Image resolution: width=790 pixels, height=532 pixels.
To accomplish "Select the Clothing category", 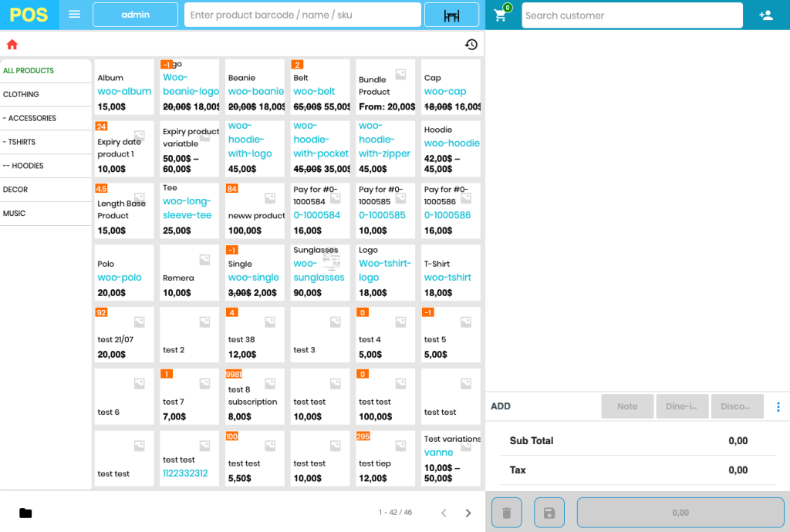I will 46,94.
